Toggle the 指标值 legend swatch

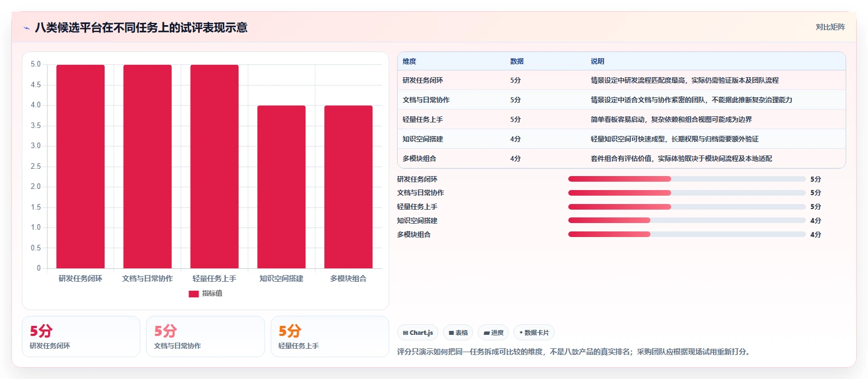(x=194, y=293)
